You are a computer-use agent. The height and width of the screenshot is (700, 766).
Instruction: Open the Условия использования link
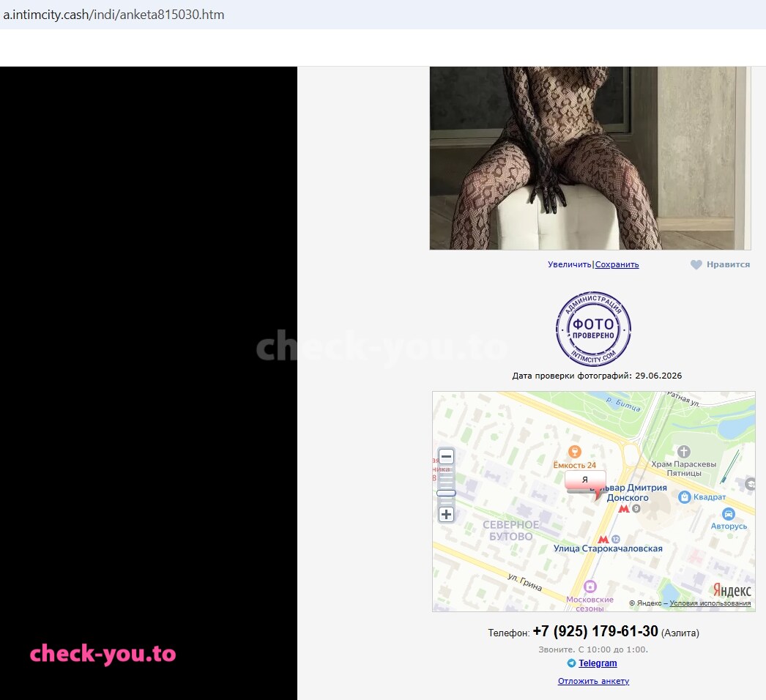[710, 603]
